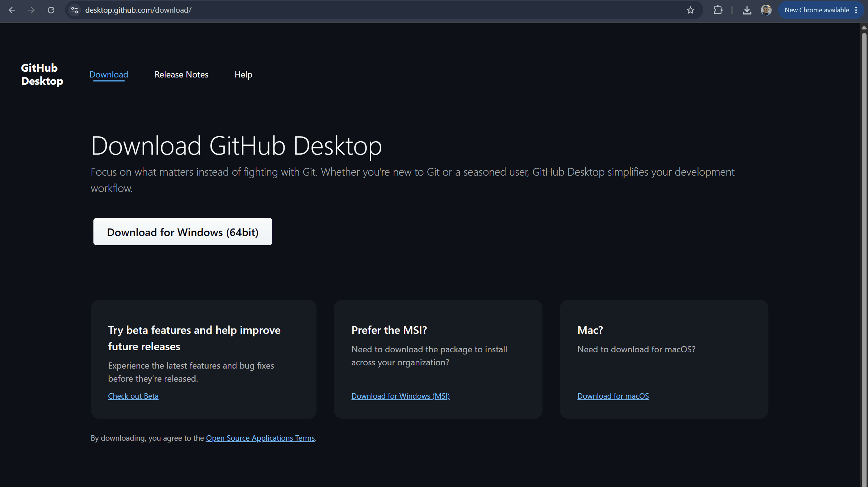This screenshot has height=487, width=868.
Task: Click the 'Need to download for macOS?' text
Action: tap(636, 349)
